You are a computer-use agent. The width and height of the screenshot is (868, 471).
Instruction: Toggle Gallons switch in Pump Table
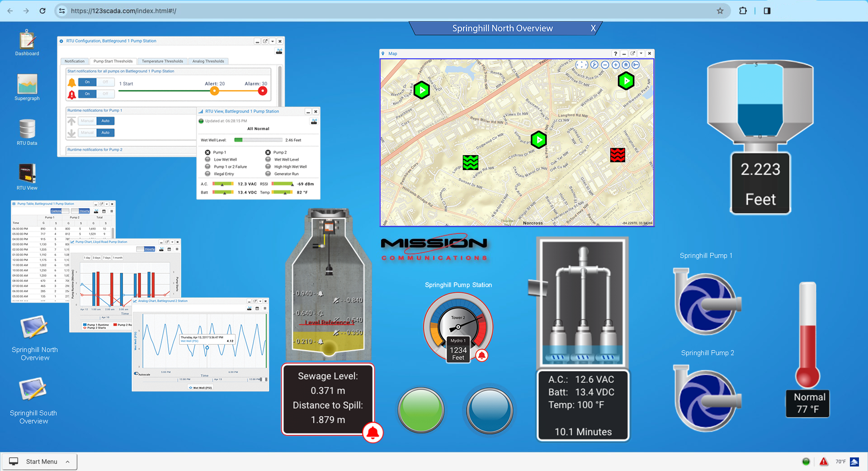click(x=60, y=211)
